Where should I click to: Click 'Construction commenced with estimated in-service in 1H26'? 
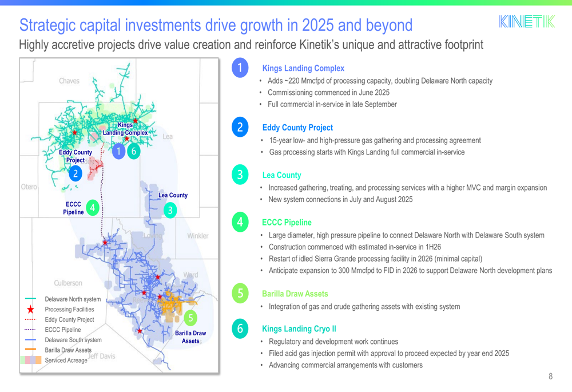point(355,247)
